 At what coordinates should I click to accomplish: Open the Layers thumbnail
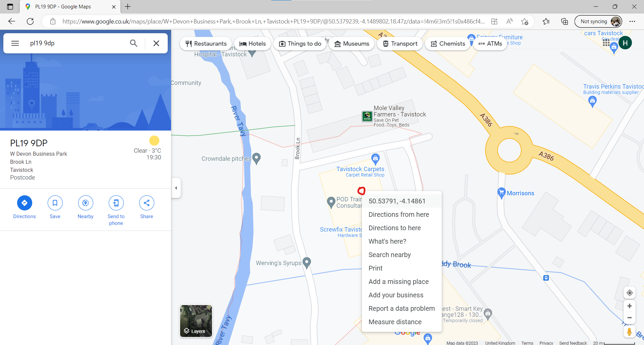[196, 321]
